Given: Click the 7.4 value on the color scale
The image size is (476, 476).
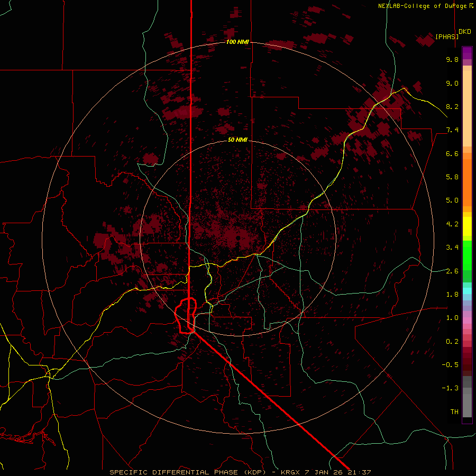Looking at the screenshot, I should coord(452,130).
